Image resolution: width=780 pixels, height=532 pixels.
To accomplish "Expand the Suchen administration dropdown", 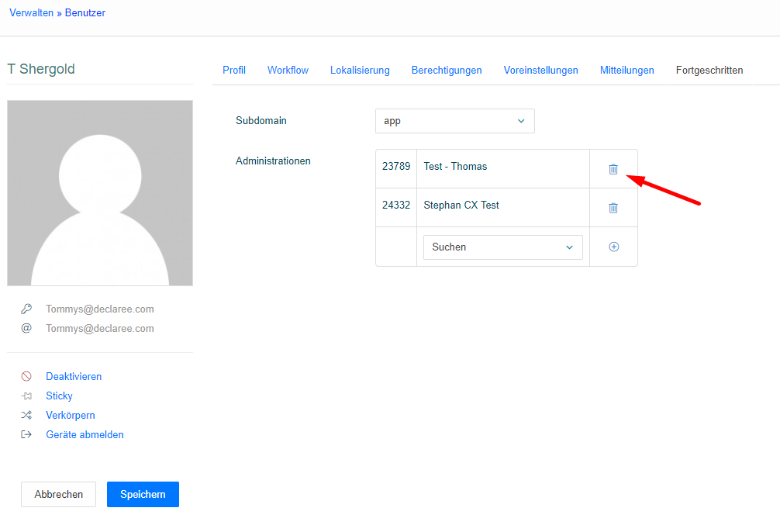I will click(502, 247).
